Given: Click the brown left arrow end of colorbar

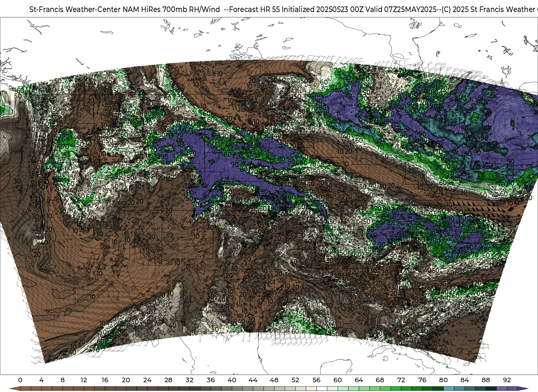Looking at the screenshot, I should (x=15, y=389).
